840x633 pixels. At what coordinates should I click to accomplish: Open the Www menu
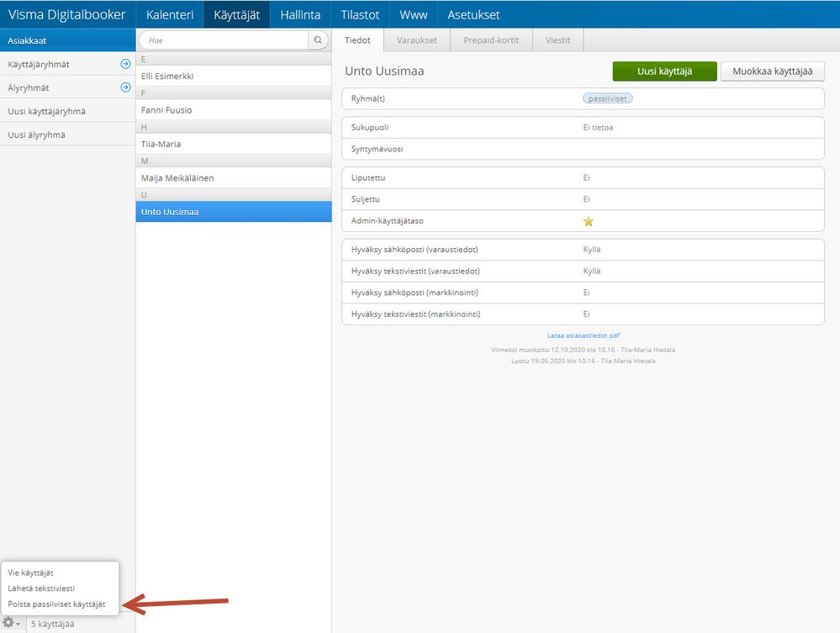413,14
